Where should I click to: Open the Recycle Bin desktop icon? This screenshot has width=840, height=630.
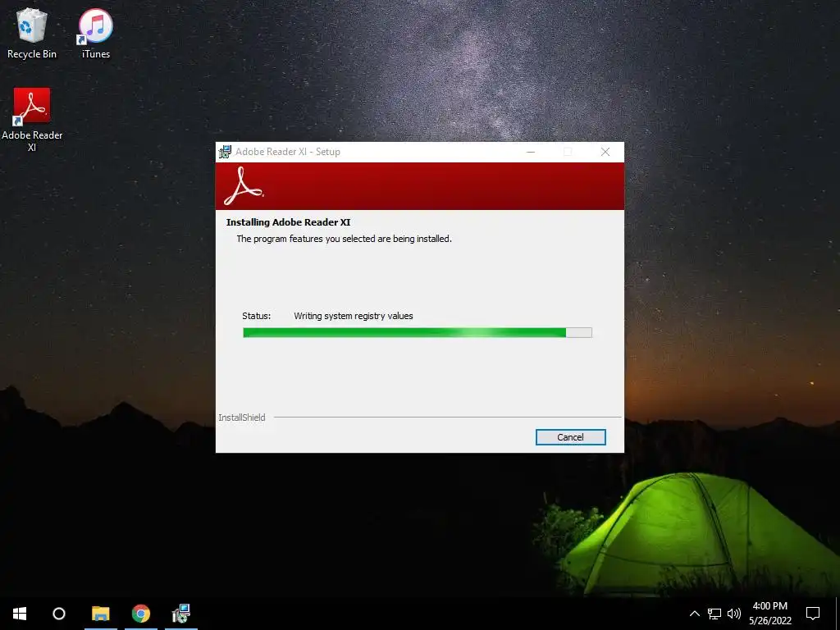point(32,33)
